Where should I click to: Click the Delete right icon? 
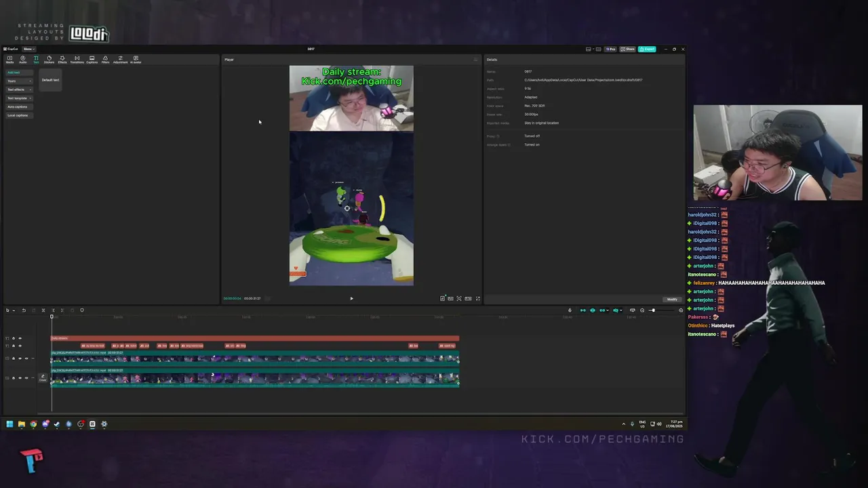(62, 310)
